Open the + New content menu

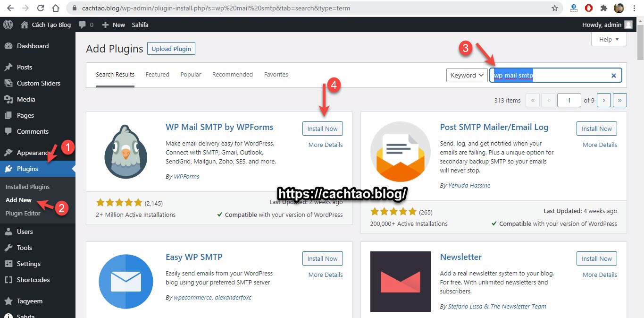point(114,25)
